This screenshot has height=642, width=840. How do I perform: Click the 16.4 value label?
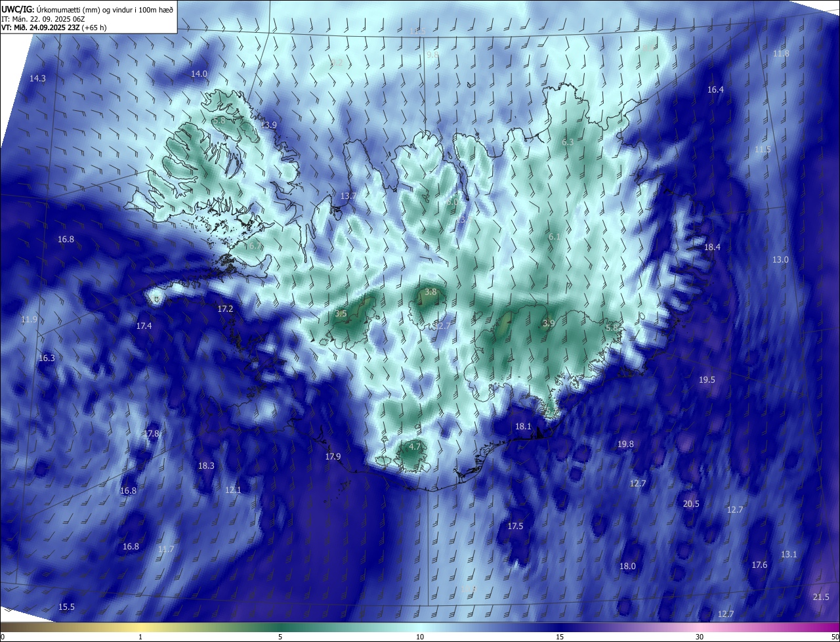tap(715, 89)
